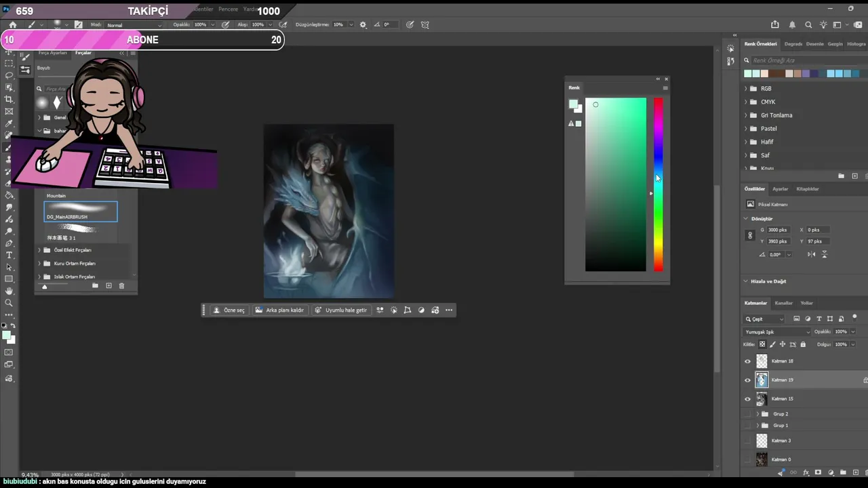Screen dimensions: 868x488
Task: Expand the Pastel swatch group
Action: pos(746,129)
